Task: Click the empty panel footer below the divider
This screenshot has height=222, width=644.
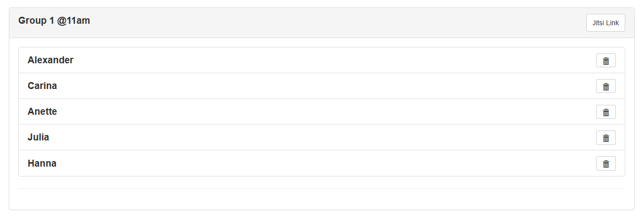Action: [x=321, y=199]
